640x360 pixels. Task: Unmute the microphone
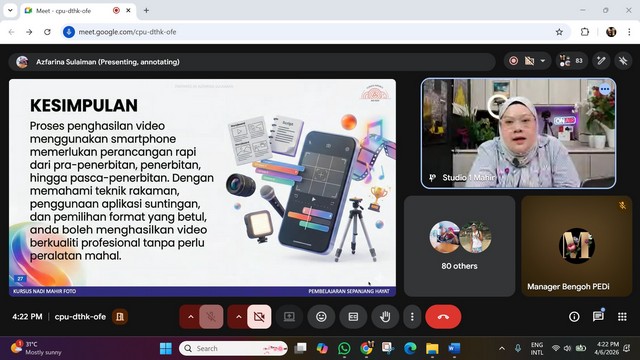[211, 317]
